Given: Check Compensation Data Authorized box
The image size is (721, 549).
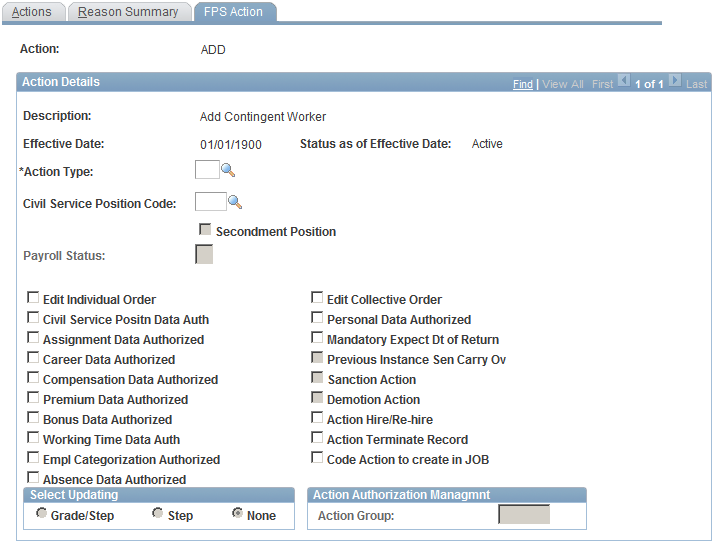Looking at the screenshot, I should coord(33,377).
